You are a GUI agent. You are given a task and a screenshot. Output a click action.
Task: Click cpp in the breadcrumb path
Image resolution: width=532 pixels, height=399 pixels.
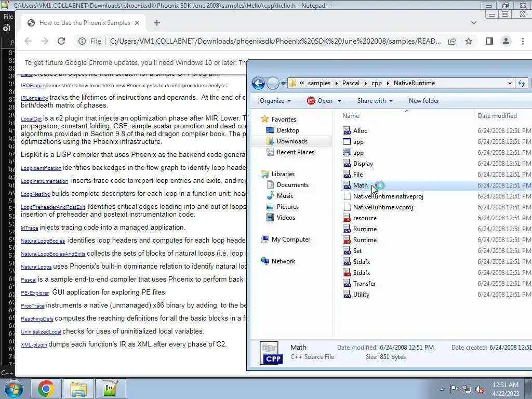376,83
